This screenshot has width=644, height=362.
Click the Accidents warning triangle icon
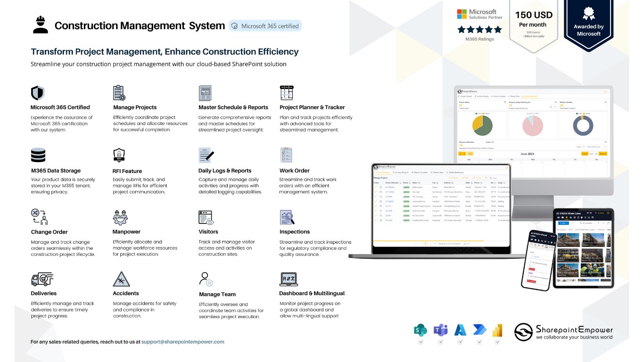122,279
